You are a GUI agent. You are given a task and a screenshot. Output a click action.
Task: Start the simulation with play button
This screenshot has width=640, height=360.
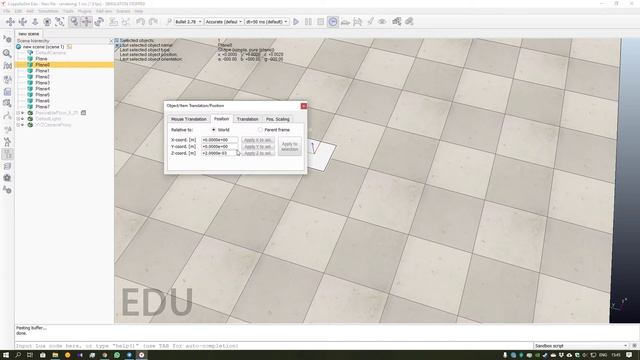click(x=296, y=22)
